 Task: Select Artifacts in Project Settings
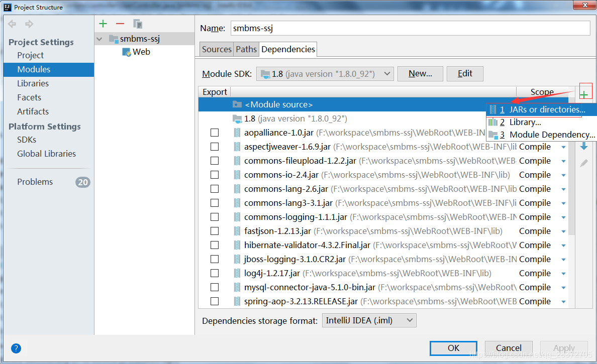tap(49, 111)
